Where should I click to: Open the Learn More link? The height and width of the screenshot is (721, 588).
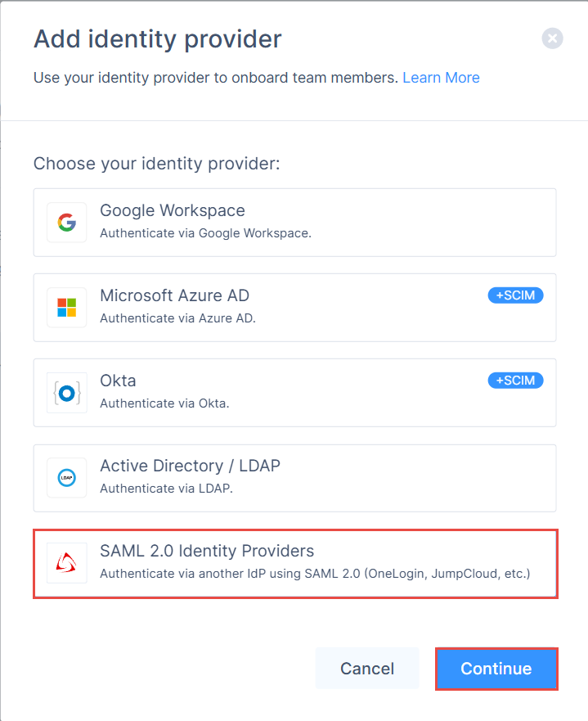(x=441, y=78)
